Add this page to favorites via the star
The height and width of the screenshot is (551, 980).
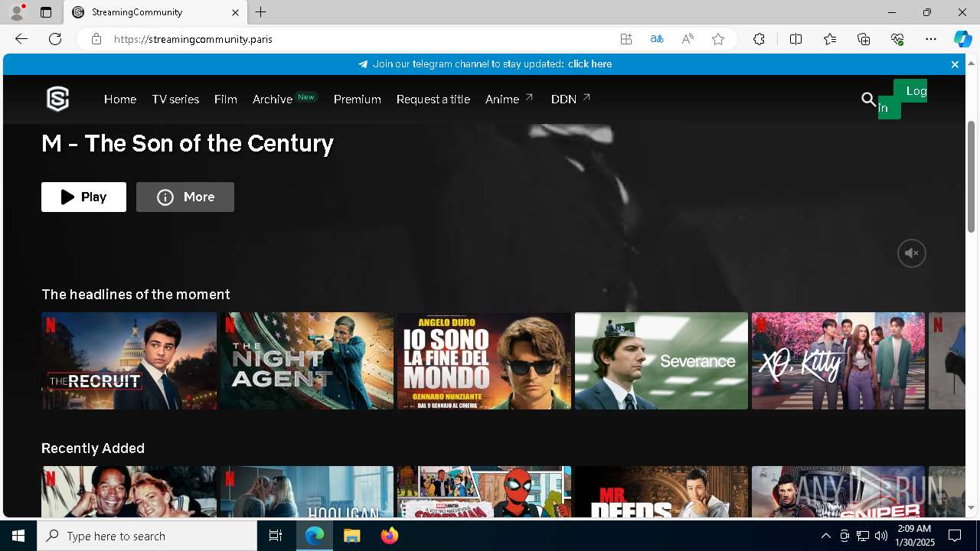pyautogui.click(x=718, y=39)
